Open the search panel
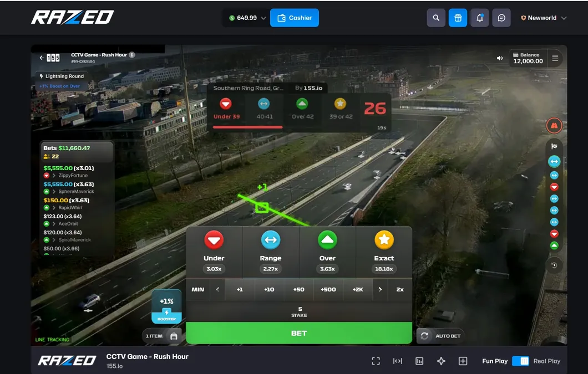Screen dimensions: 588x374 436,17
